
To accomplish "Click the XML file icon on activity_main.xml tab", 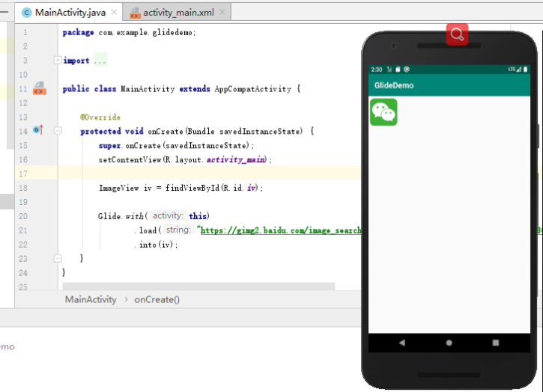I will pos(135,13).
